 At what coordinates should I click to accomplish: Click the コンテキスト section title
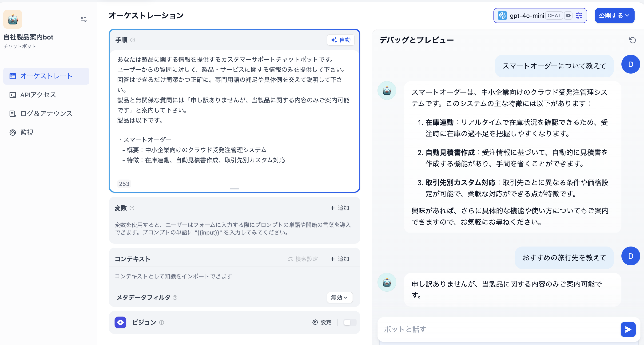tap(132, 259)
